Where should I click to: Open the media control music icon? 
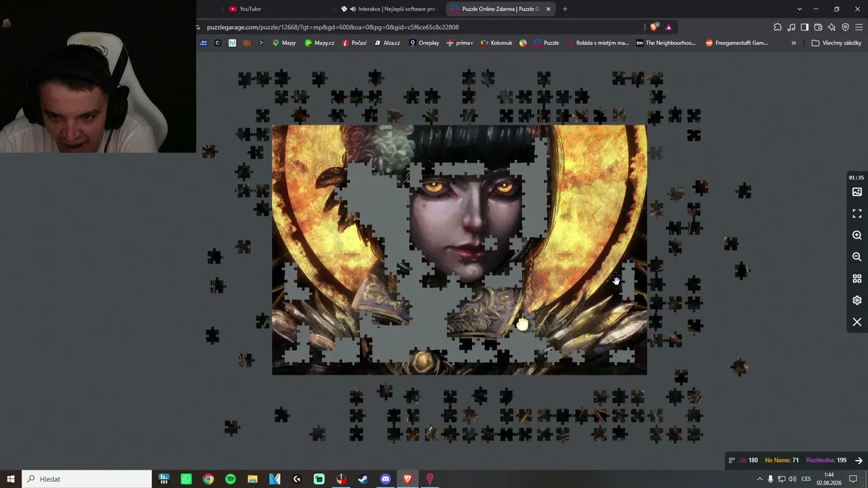click(791, 27)
